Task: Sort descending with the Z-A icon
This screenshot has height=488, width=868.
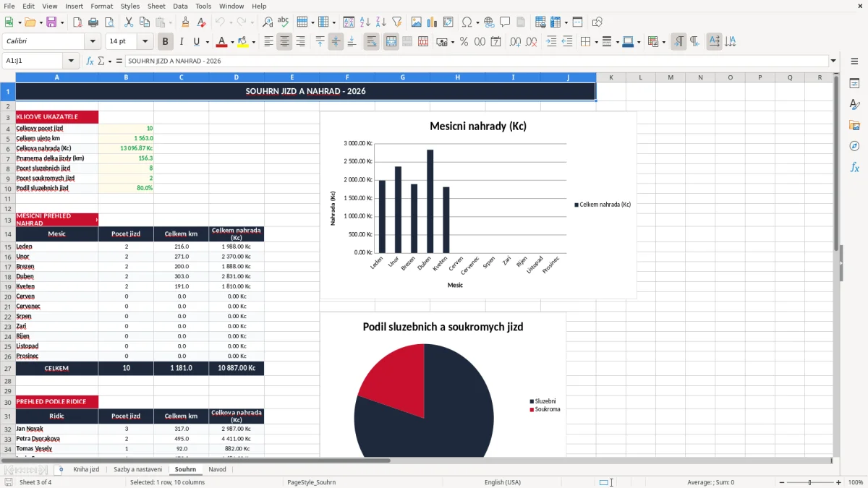Action: (x=380, y=22)
